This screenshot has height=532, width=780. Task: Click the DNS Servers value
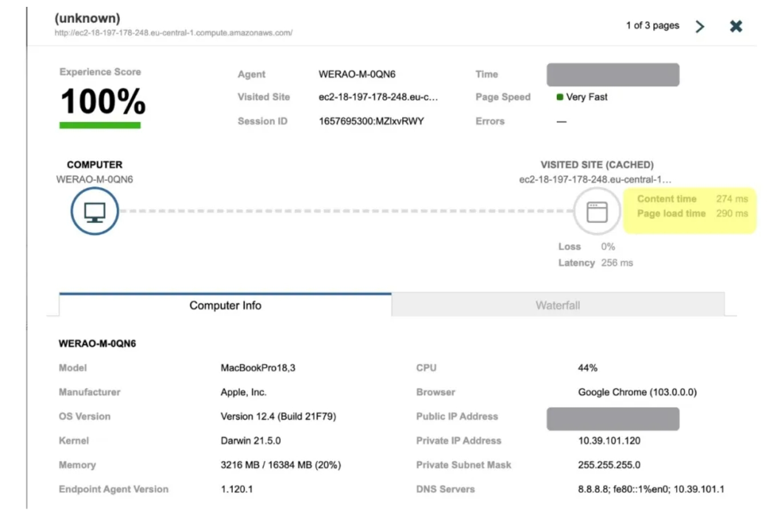coord(650,489)
